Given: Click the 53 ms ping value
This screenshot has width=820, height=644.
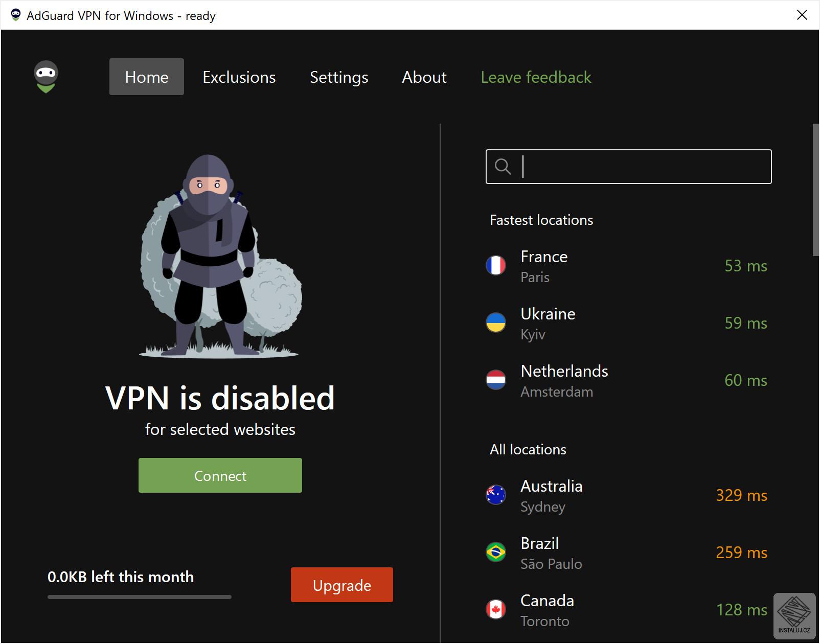Looking at the screenshot, I should click(746, 266).
